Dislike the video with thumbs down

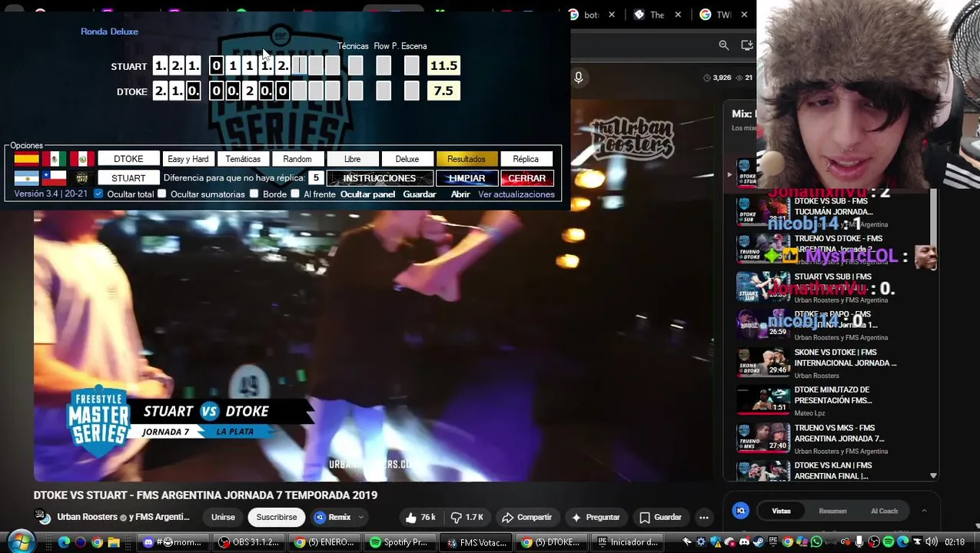[x=467, y=518]
